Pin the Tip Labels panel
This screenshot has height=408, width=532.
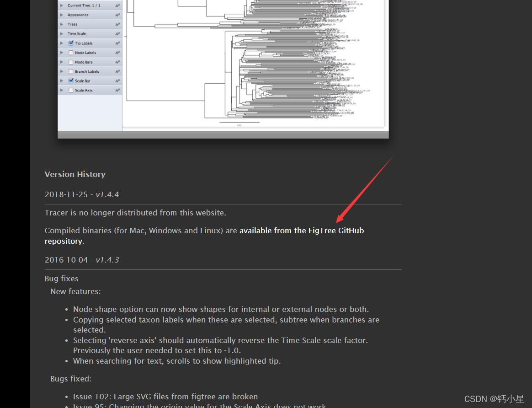[x=117, y=43]
